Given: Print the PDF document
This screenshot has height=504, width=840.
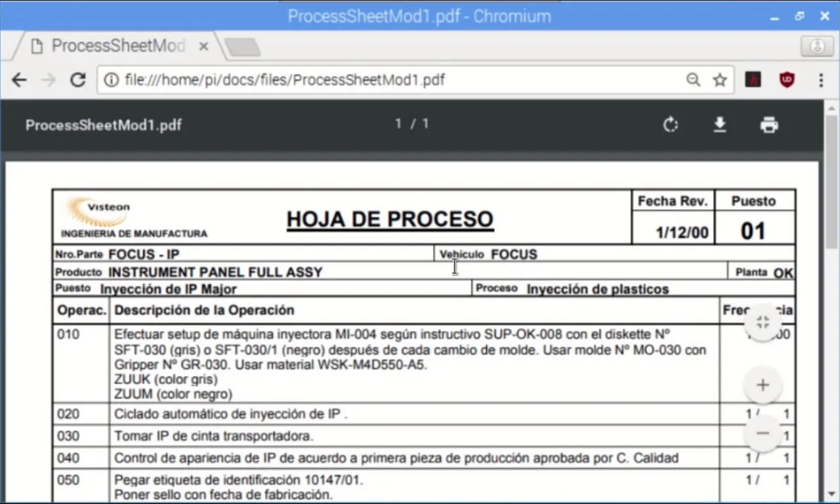Looking at the screenshot, I should pos(769,125).
